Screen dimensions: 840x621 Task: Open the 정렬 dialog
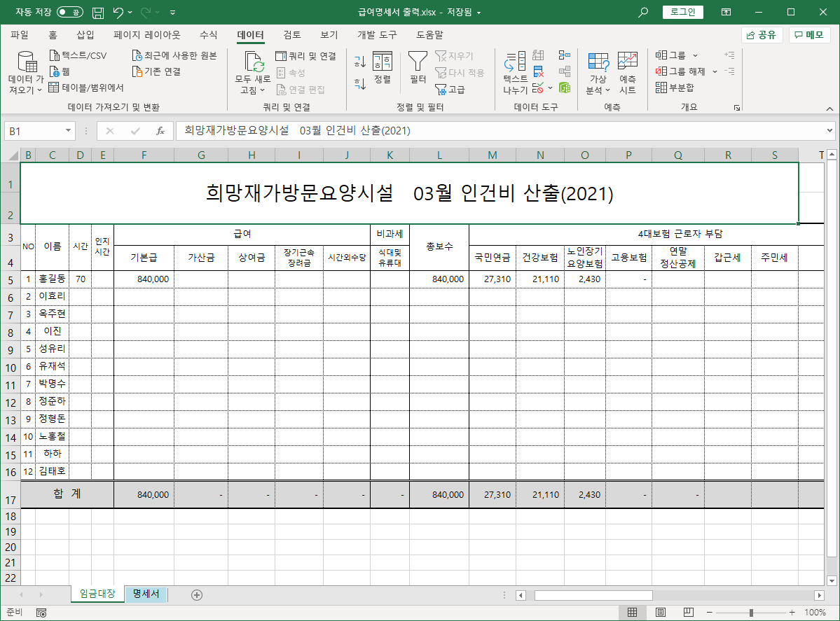pos(383,67)
